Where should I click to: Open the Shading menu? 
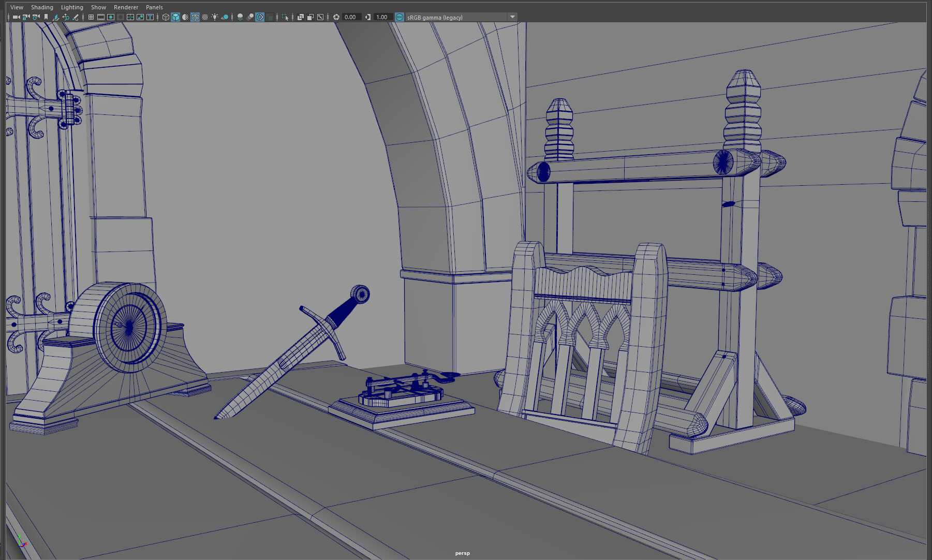tap(42, 7)
